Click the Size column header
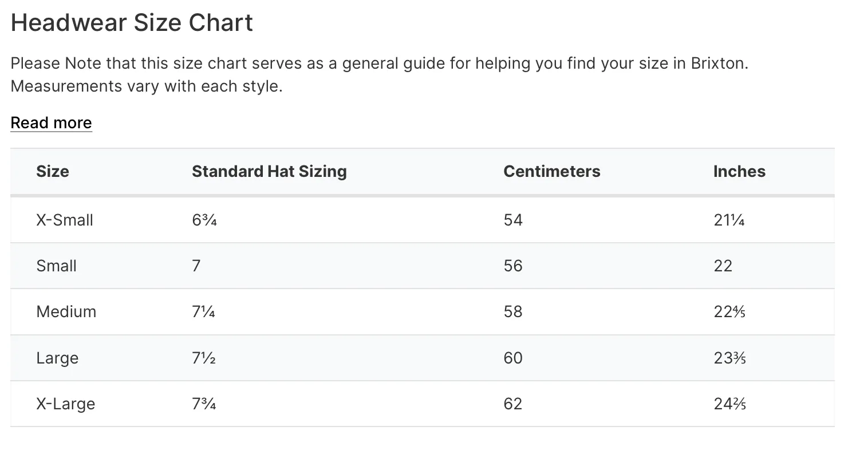This screenshot has width=868, height=466. (x=53, y=171)
